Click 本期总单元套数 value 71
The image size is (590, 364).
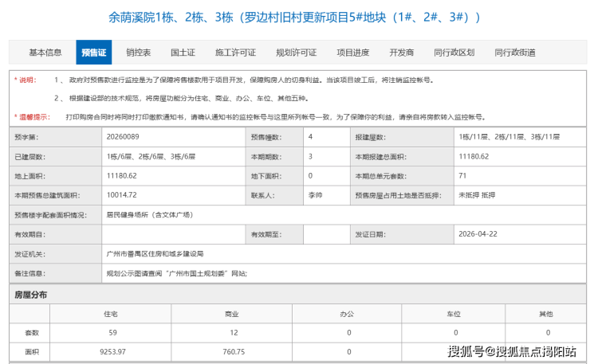(462, 176)
